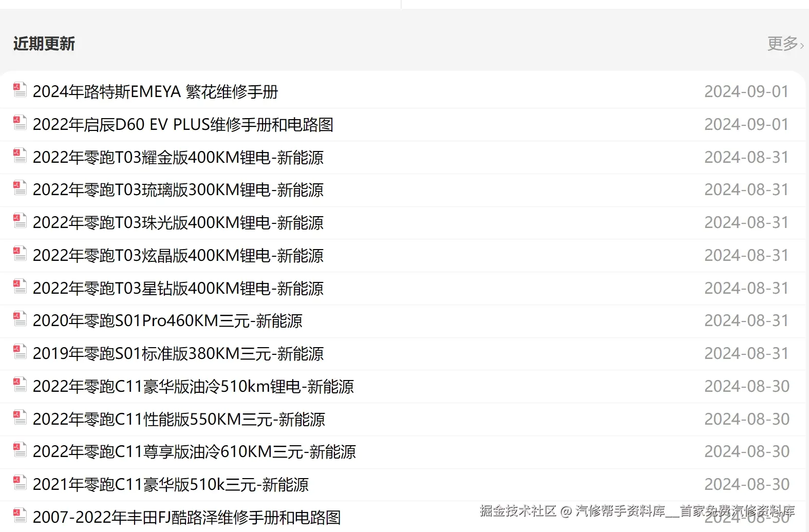Open 2021年零跑C11豪华版510k三元 entry
Viewport: 809px width, 532px height.
[x=171, y=484]
